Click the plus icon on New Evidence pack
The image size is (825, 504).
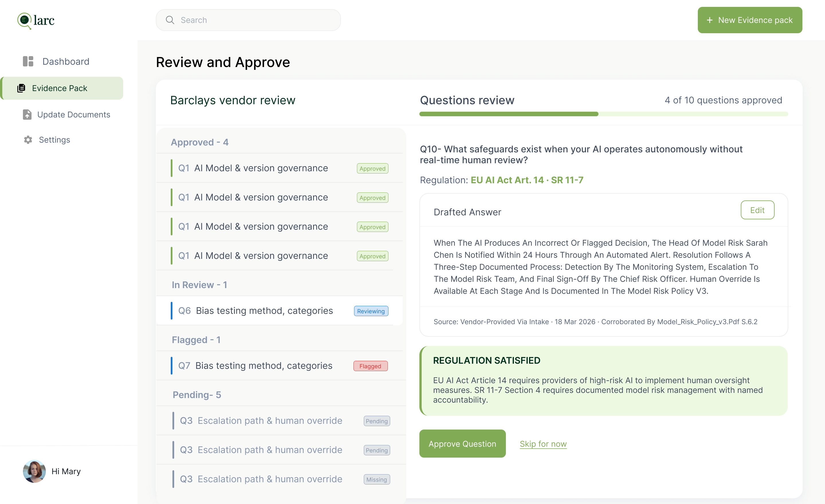click(x=710, y=20)
